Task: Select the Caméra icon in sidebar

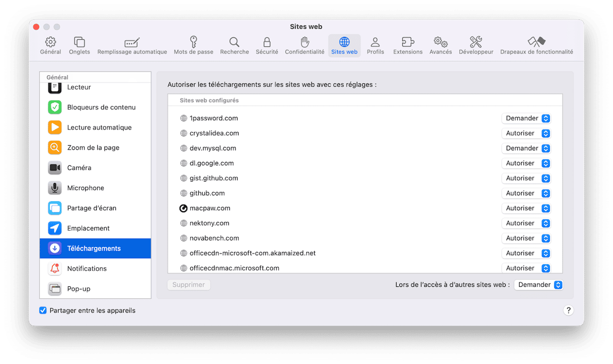Action: [55, 168]
